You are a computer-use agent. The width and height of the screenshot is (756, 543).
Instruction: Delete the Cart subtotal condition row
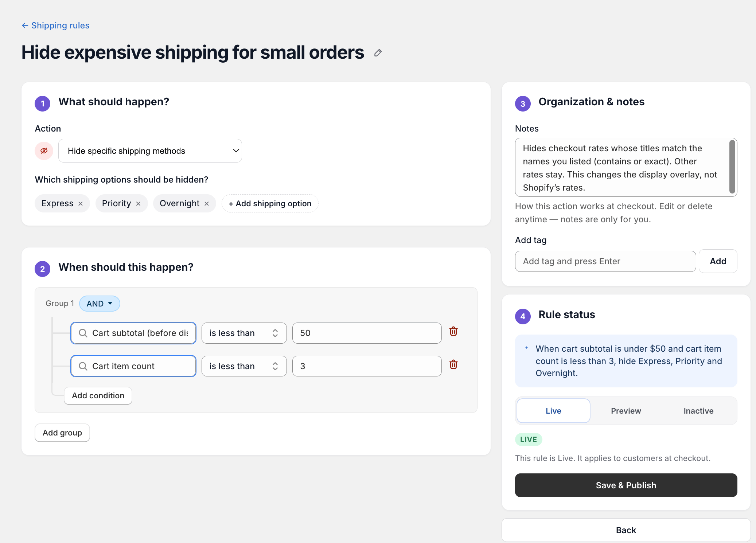click(453, 331)
